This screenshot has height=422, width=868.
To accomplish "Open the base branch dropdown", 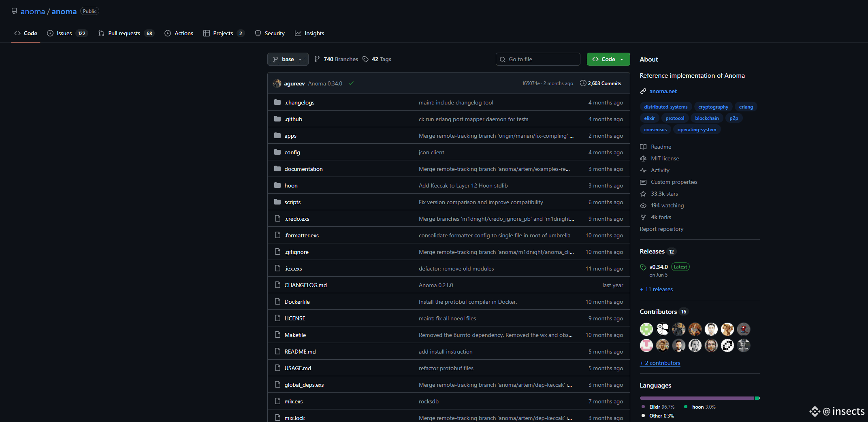I will point(288,59).
